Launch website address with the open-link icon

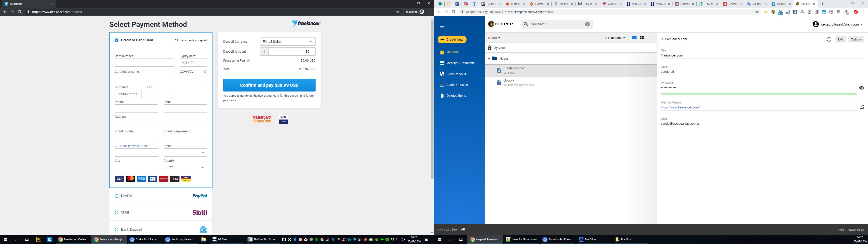[x=862, y=107]
